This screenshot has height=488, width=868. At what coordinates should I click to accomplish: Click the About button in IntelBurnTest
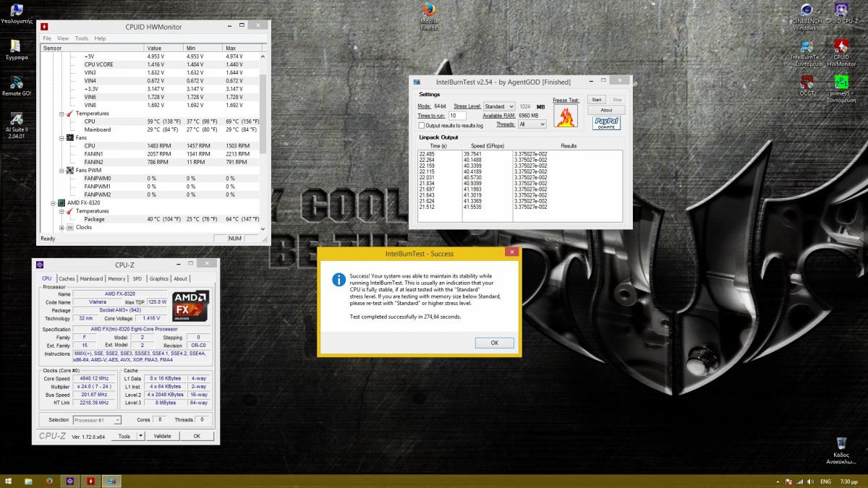pos(606,110)
